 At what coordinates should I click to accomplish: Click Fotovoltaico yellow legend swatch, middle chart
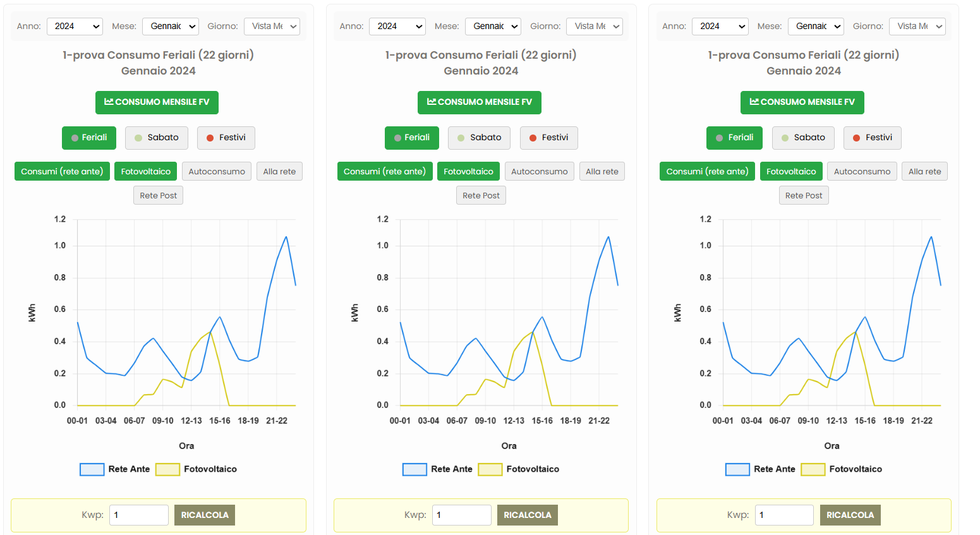pyautogui.click(x=490, y=469)
